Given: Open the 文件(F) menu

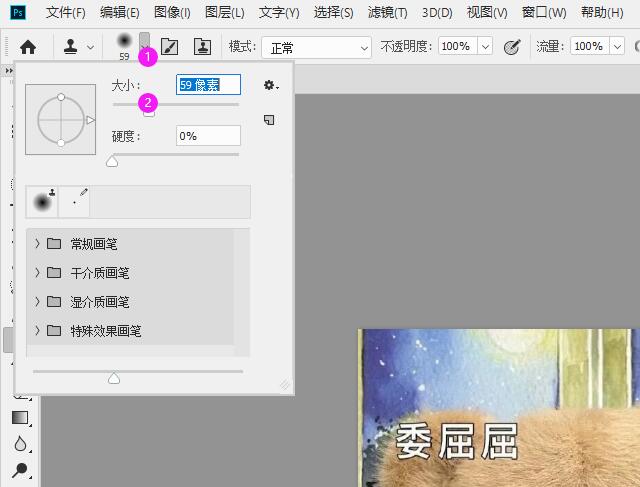Looking at the screenshot, I should 66,13.
